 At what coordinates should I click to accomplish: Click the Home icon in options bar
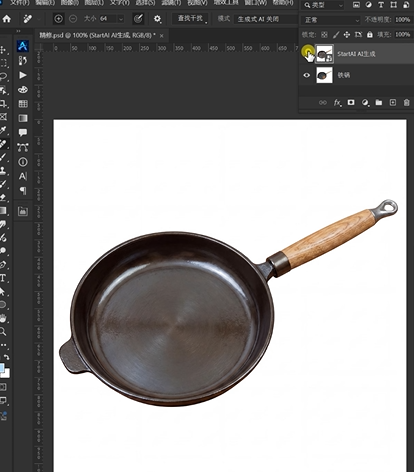pos(7,19)
